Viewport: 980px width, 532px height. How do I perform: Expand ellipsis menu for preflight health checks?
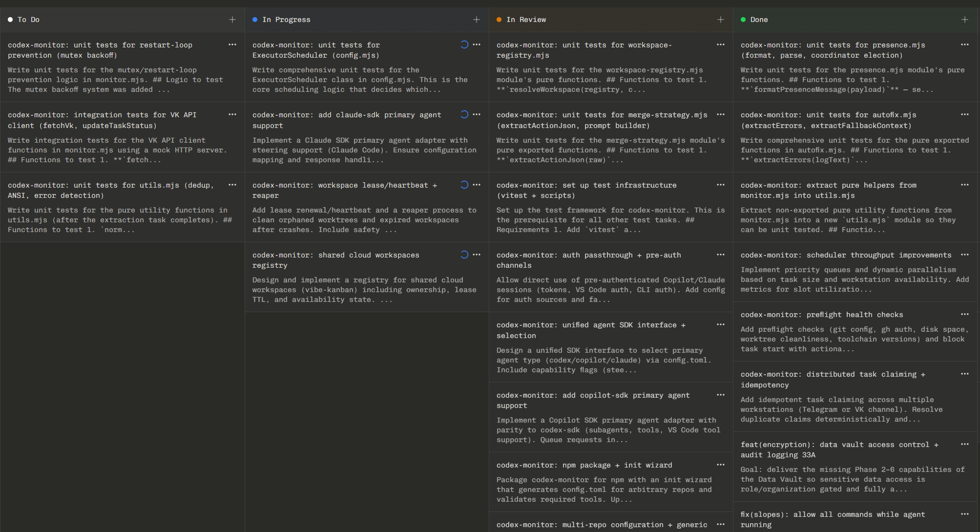pyautogui.click(x=965, y=314)
